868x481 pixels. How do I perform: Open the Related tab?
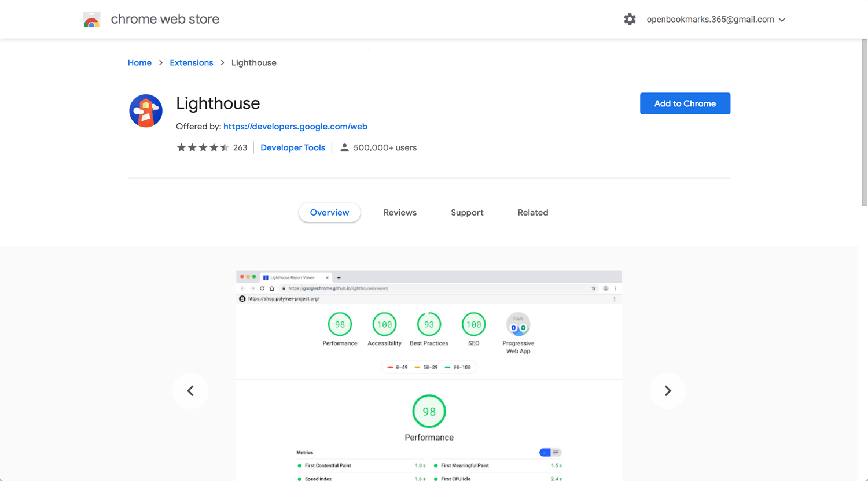click(533, 213)
